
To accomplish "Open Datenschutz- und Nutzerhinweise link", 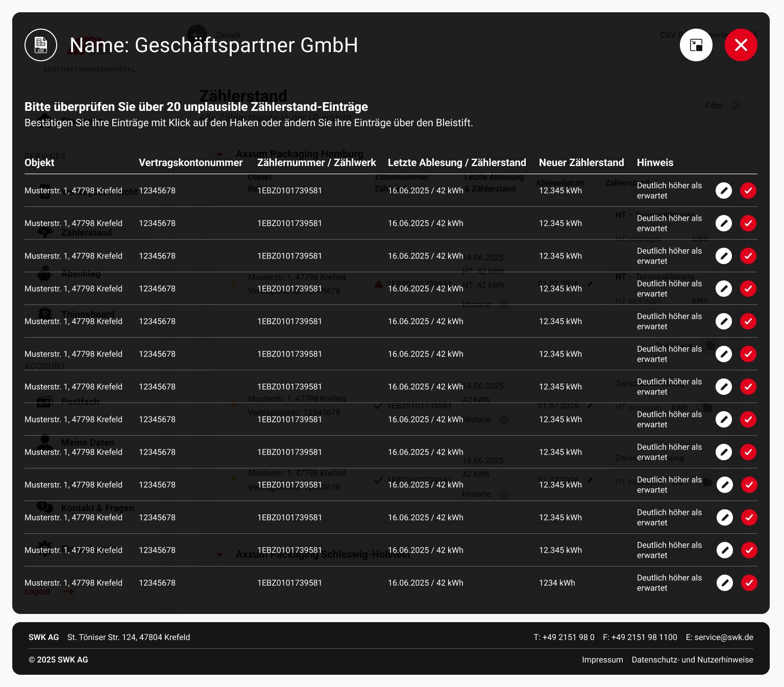I will click(693, 659).
